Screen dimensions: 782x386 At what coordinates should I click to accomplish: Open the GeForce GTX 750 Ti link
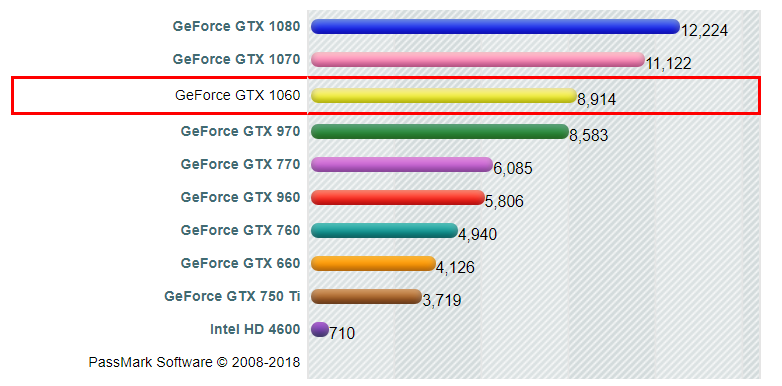point(232,296)
